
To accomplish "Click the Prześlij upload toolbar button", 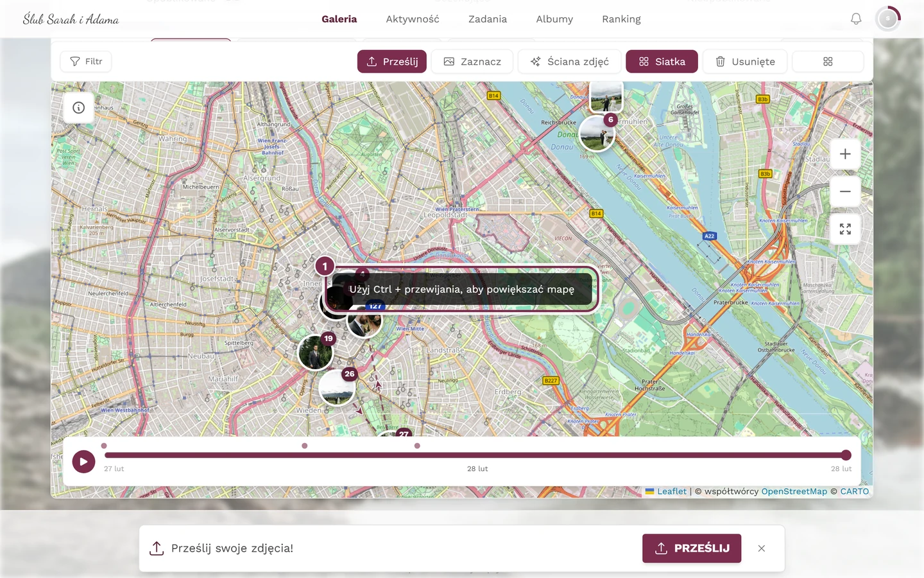I will pos(392,62).
